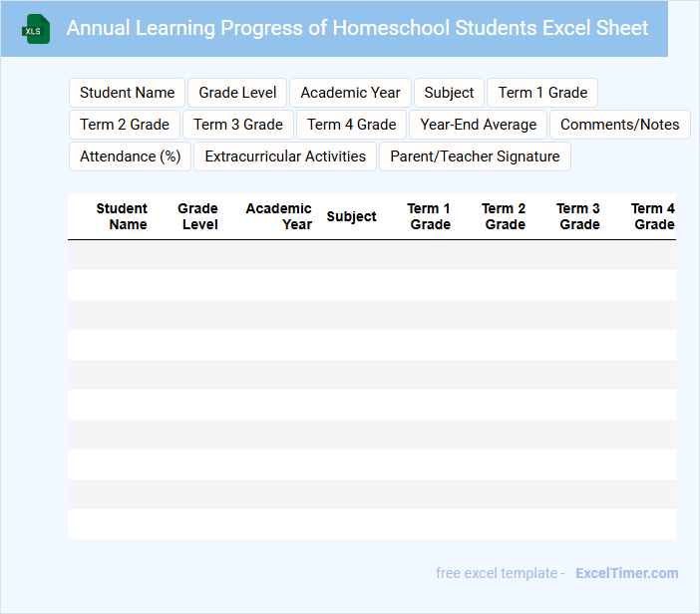Screen dimensions: 700x614
Task: Select the Attendance (%) tag
Action: click(x=131, y=156)
